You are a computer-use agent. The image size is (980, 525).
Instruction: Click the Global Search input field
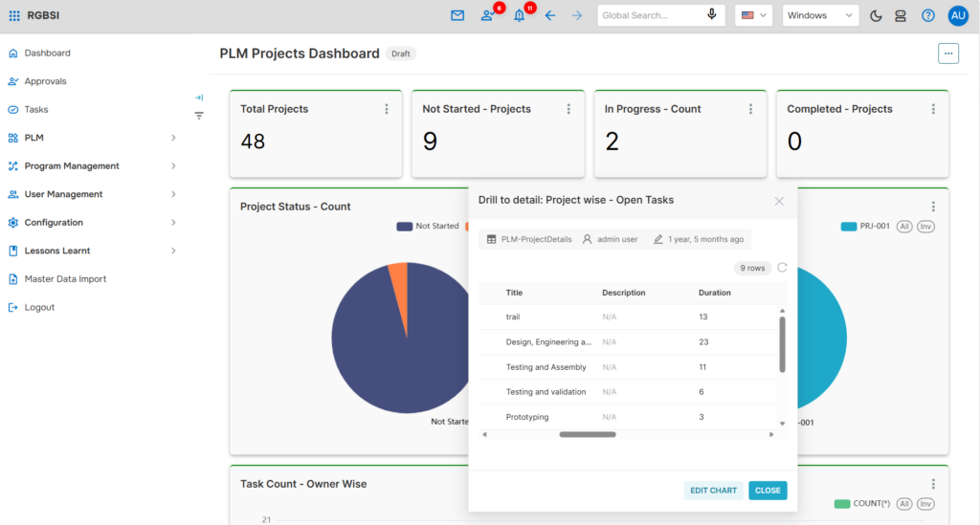pos(652,15)
